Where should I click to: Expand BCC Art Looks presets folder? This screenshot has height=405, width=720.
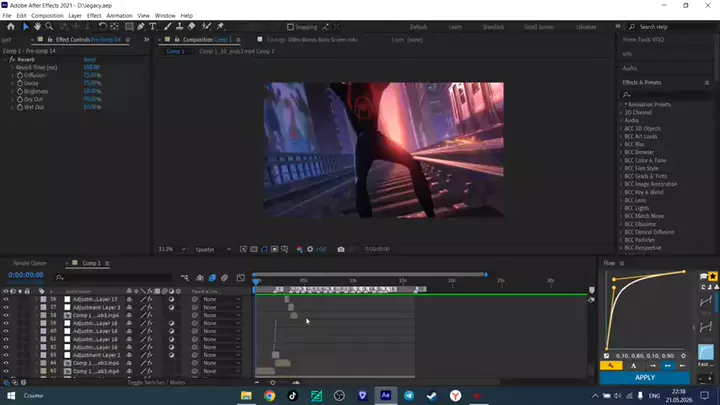pos(621,136)
